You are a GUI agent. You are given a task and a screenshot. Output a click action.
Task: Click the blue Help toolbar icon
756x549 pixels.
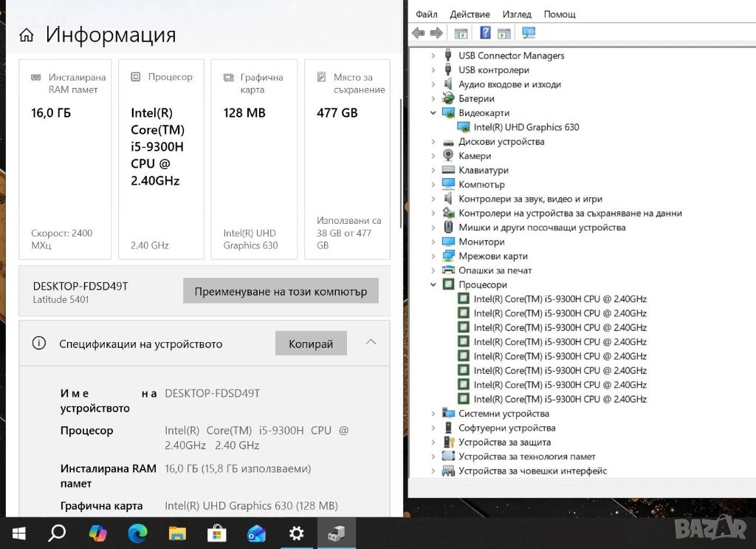pos(485,33)
